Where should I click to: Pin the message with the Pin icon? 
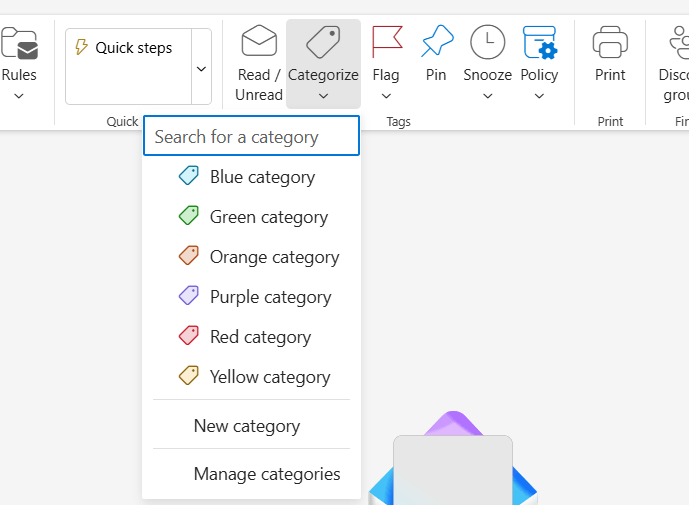tap(437, 41)
